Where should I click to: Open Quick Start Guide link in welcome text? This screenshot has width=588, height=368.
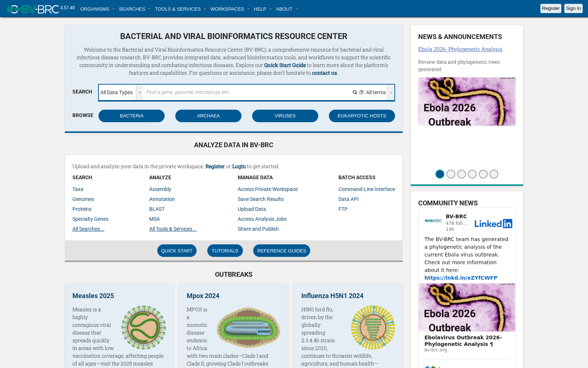(285, 65)
